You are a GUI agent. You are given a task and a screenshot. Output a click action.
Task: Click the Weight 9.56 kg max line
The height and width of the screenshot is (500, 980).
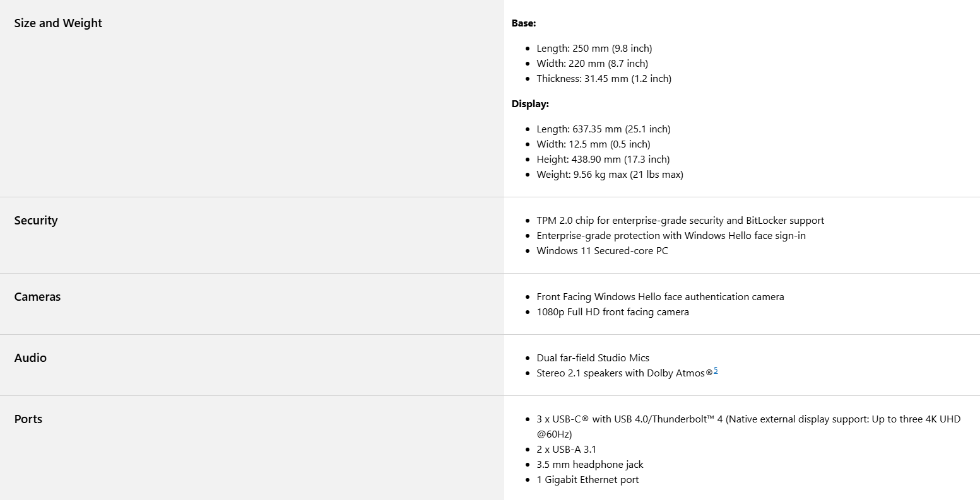tap(610, 175)
